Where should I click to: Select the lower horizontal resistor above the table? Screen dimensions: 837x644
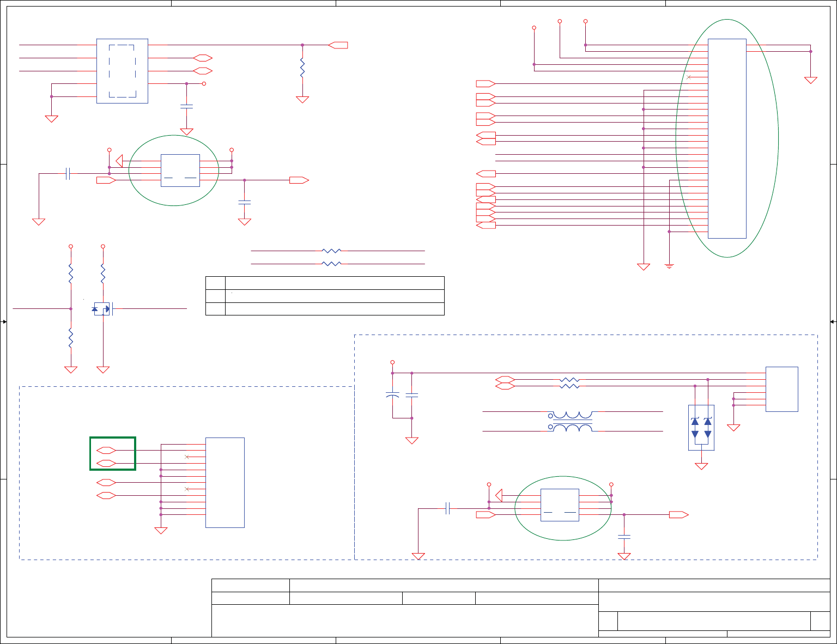pos(332,264)
